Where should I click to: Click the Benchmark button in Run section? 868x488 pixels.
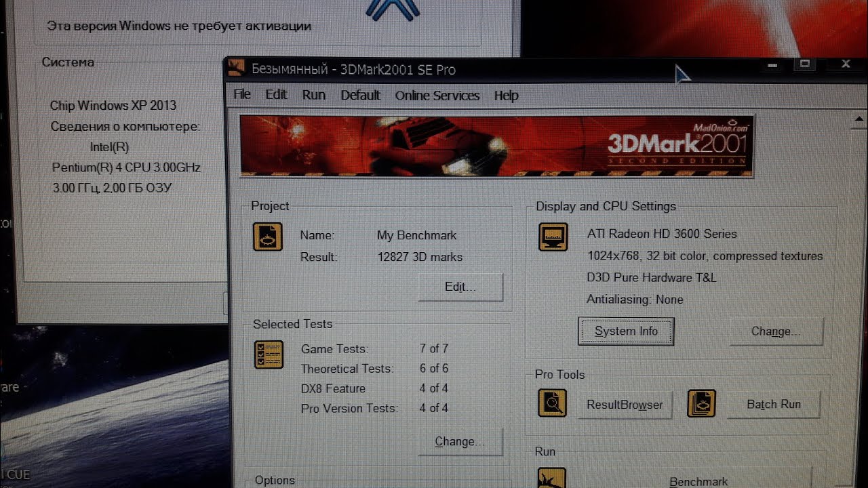tap(698, 479)
